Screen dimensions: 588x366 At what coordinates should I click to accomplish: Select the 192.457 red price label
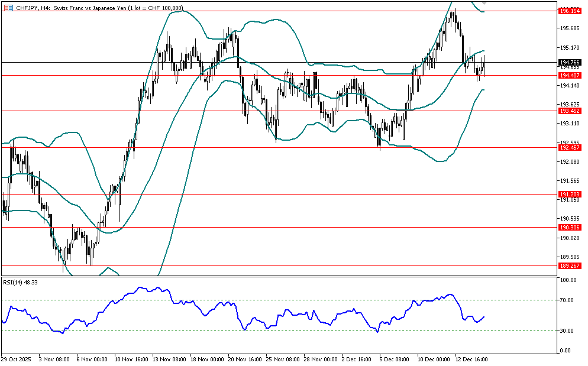point(570,147)
